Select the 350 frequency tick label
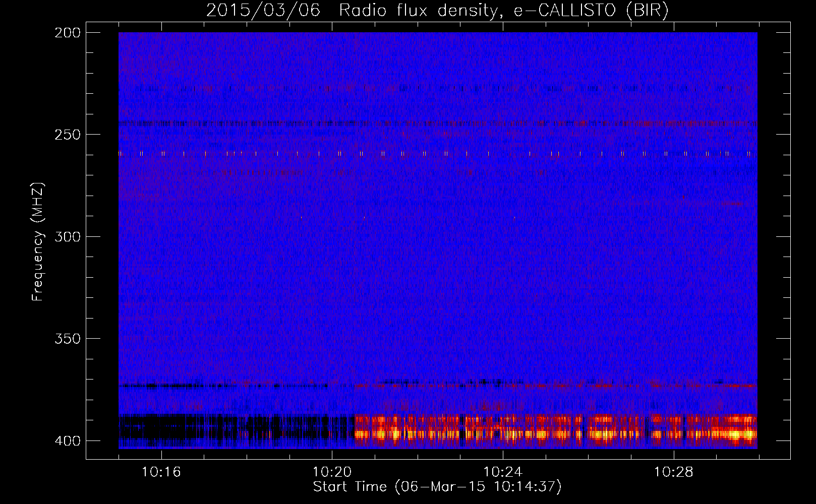The image size is (816, 504). (x=68, y=339)
